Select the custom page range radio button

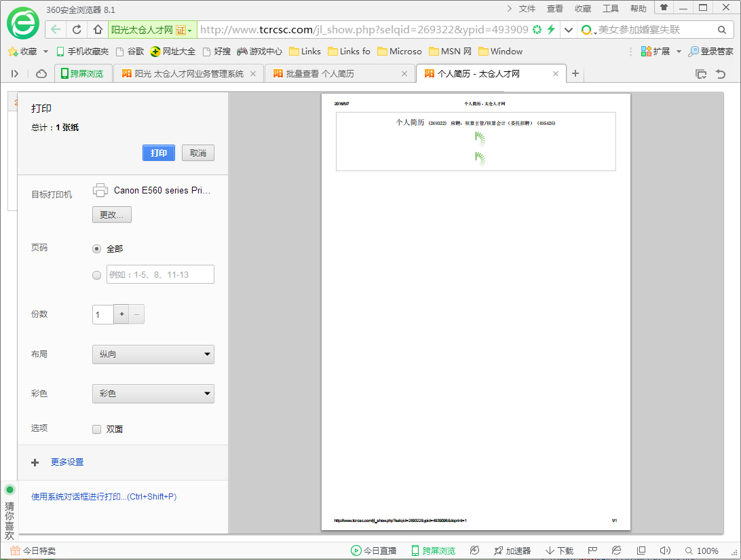(x=97, y=275)
